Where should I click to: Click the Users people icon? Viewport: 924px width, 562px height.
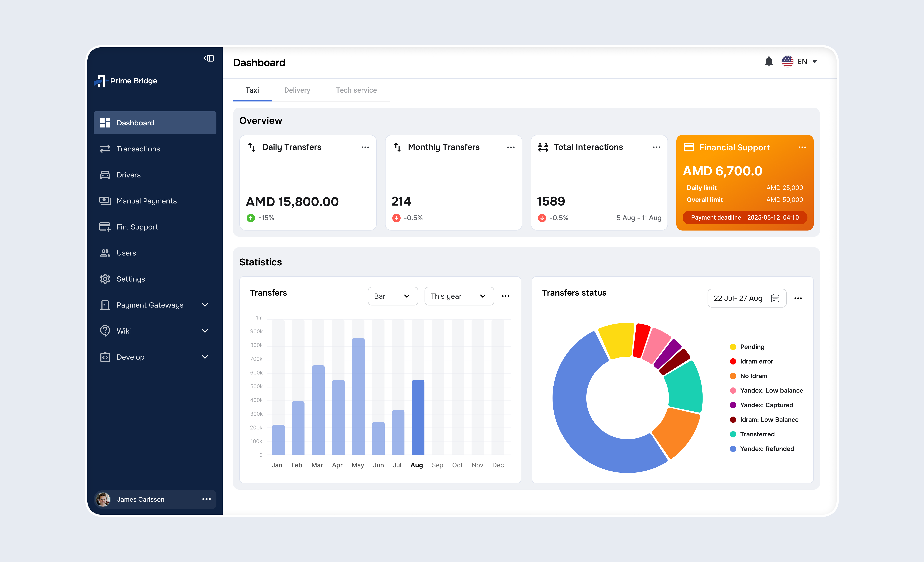tap(105, 253)
